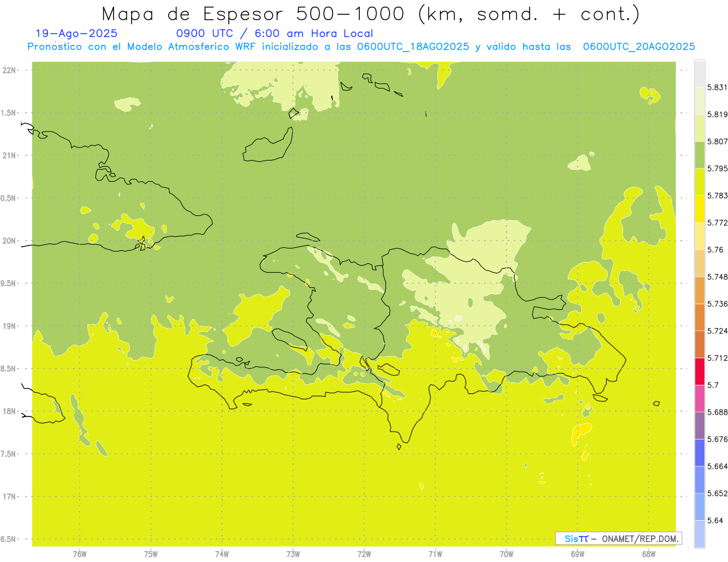
Task: Click the 21N latitude label
Action: tap(10, 155)
